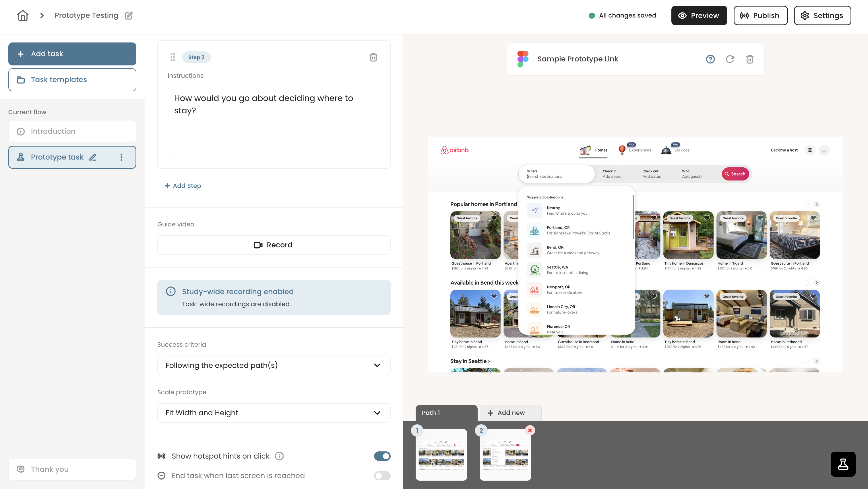Add a new task
The width and height of the screenshot is (868, 489).
(x=72, y=54)
